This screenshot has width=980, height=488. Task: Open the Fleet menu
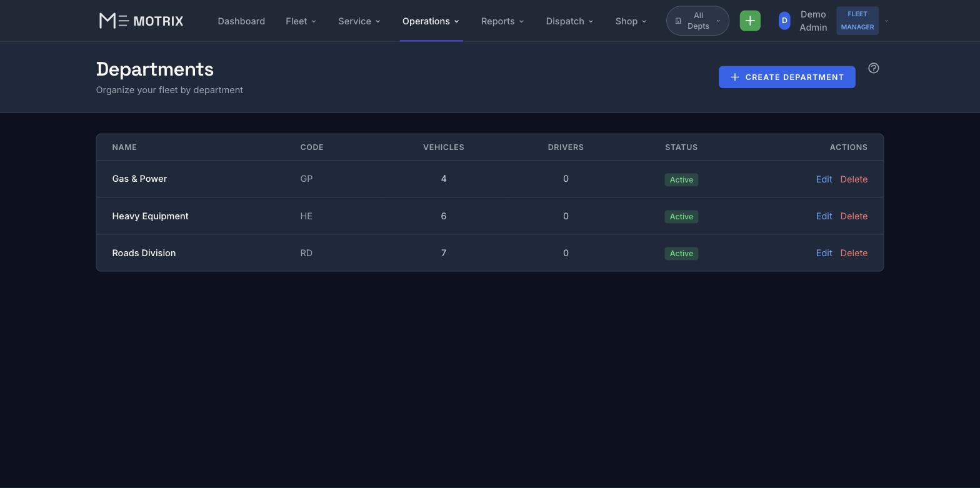pos(301,21)
